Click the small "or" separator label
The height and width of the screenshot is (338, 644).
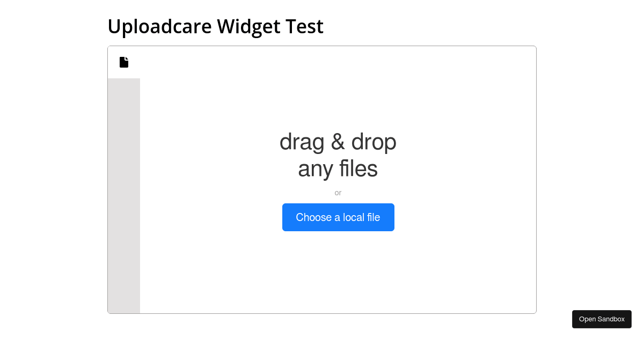(338, 193)
